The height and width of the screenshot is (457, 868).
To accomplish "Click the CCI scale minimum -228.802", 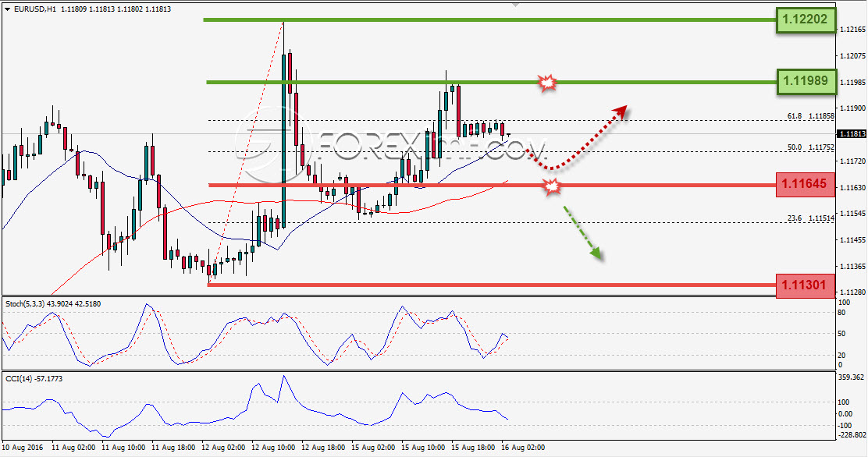I will point(852,435).
